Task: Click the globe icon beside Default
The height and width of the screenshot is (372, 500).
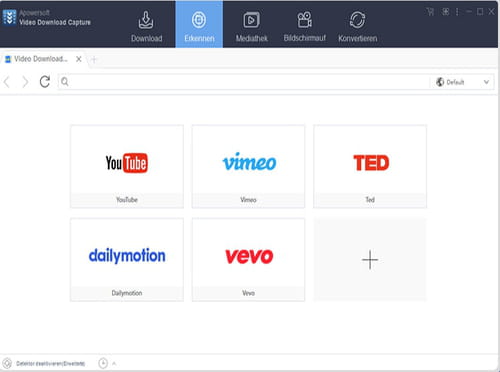Action: pos(440,82)
